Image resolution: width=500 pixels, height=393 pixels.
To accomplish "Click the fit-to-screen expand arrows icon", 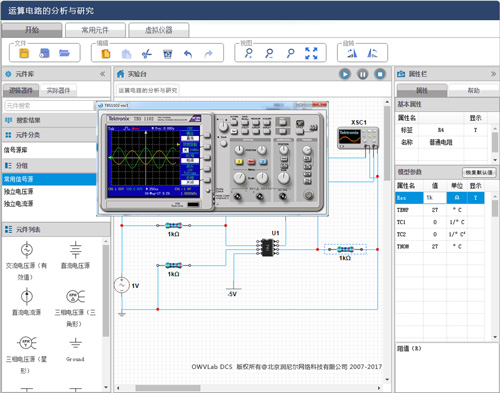I will (311, 53).
